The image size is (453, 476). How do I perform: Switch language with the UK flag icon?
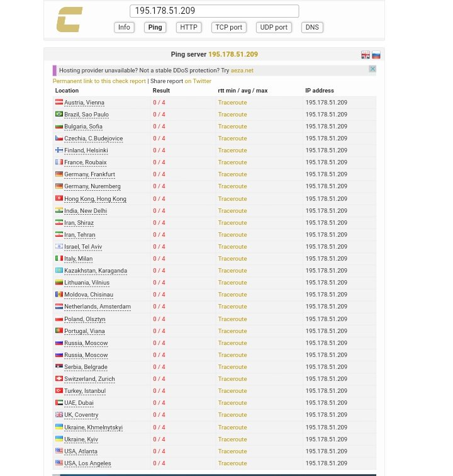366,55
